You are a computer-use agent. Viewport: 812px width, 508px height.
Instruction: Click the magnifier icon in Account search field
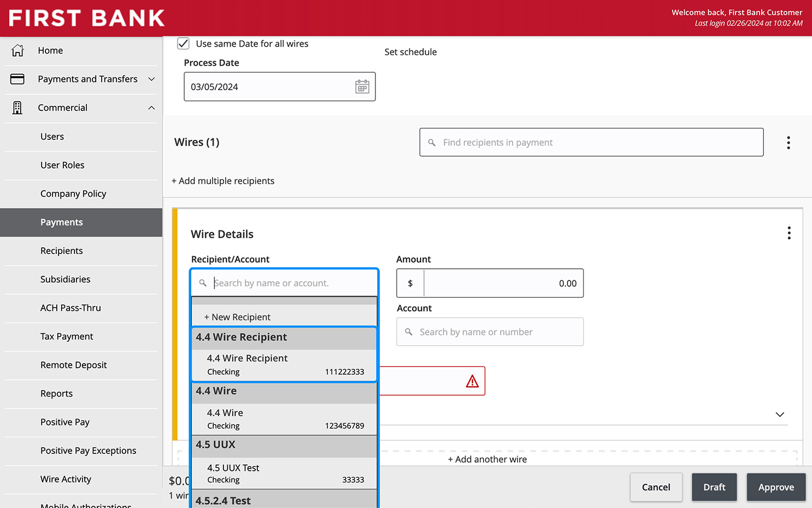click(409, 332)
